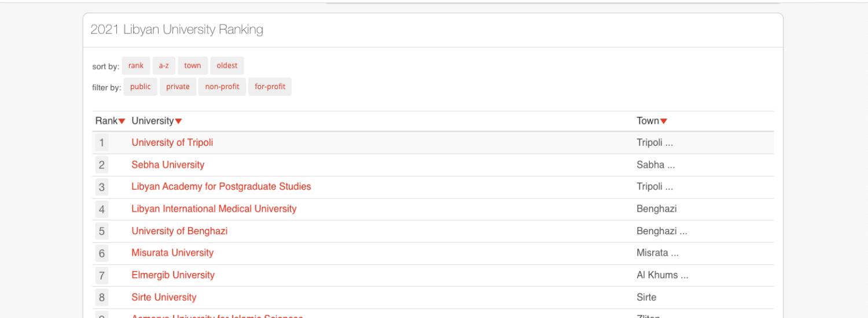This screenshot has width=868, height=318.
Task: Click rank number 2 cell
Action: (x=101, y=165)
